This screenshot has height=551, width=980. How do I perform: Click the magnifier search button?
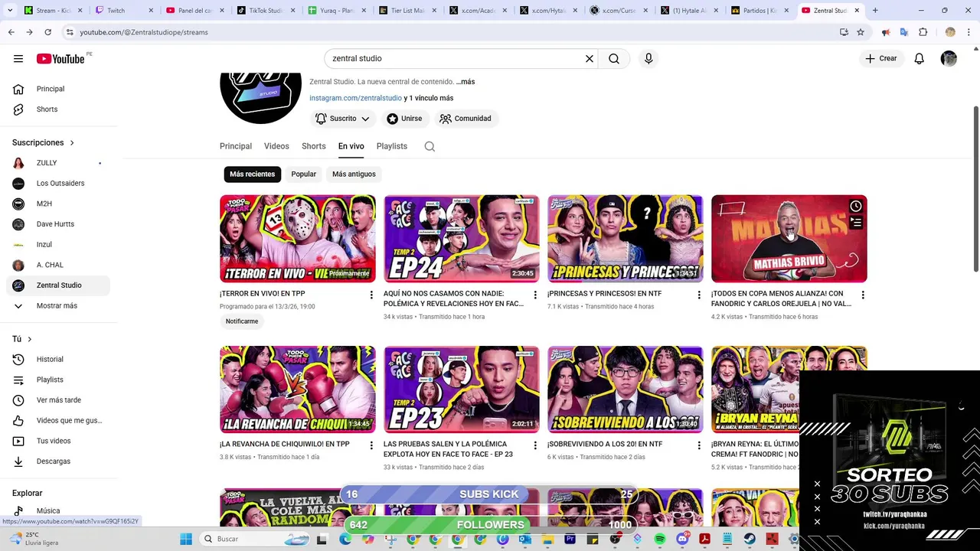point(614,59)
